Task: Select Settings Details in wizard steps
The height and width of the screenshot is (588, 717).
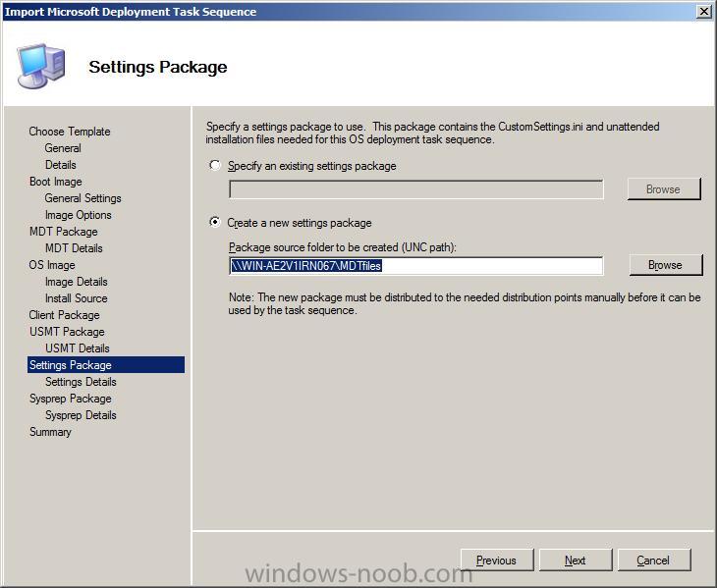Action: click(81, 382)
